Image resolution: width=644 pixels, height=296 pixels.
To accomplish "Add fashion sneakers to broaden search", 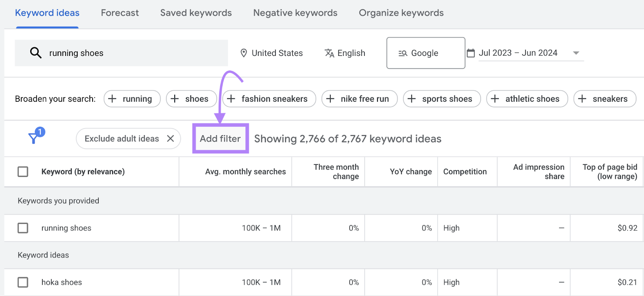I will point(269,99).
